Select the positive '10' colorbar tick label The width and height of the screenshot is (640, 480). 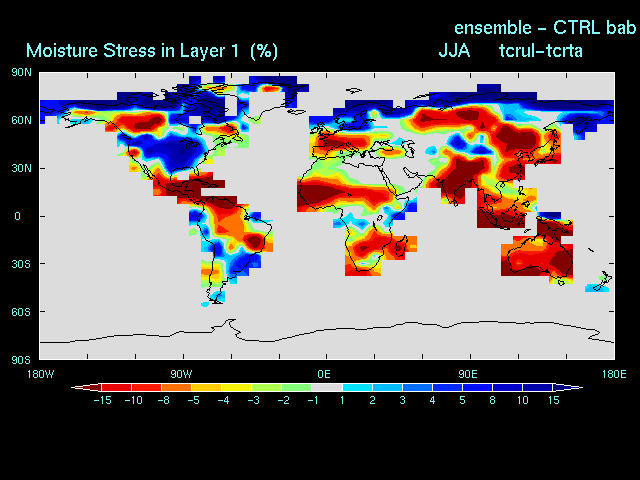click(523, 400)
